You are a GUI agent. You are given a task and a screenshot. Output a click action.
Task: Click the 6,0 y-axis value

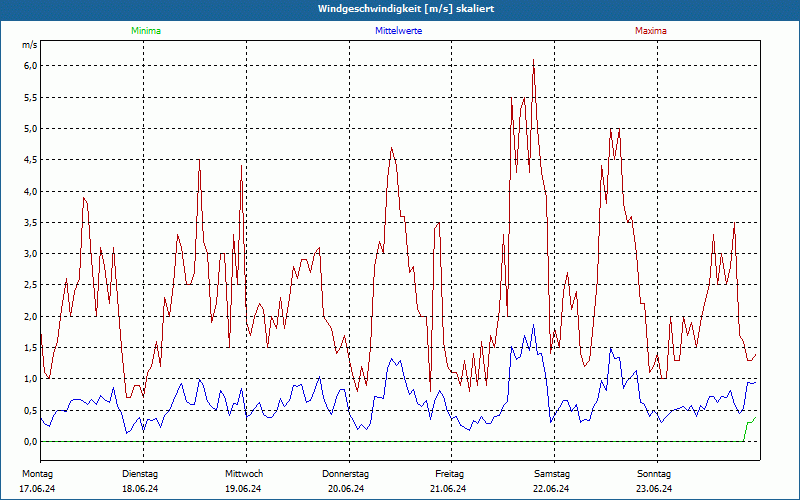click(x=31, y=66)
